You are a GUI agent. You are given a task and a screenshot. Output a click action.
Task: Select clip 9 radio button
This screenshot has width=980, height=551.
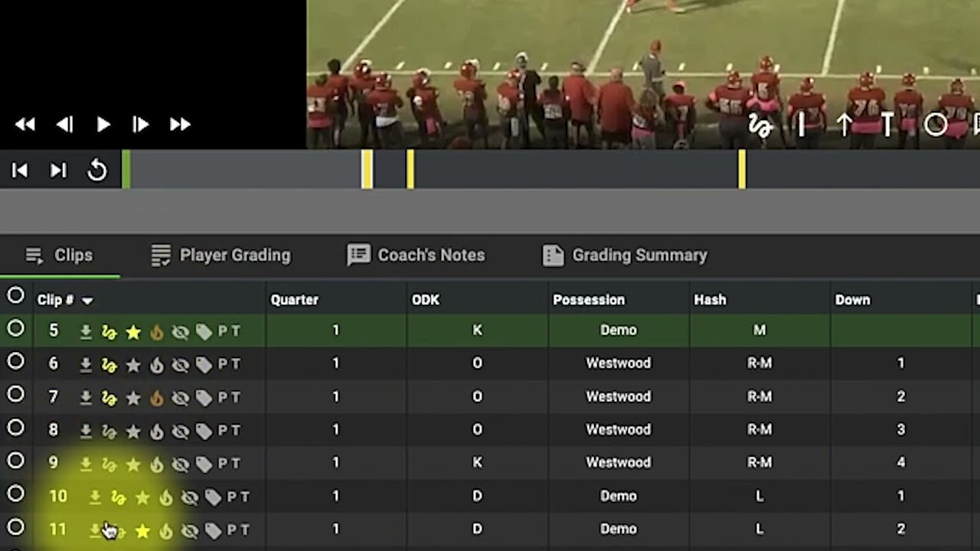(15, 461)
